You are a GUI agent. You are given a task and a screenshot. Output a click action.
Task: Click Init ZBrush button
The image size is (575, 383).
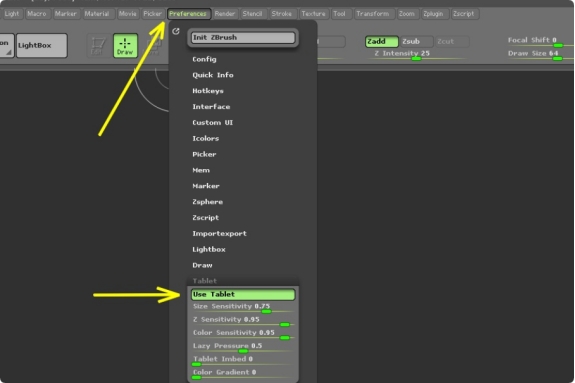243,37
